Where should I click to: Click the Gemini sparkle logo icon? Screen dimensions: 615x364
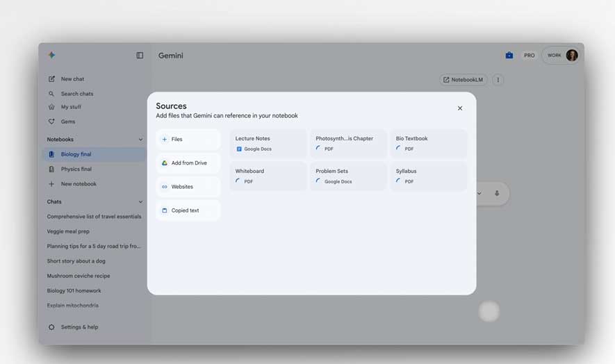[51, 56]
